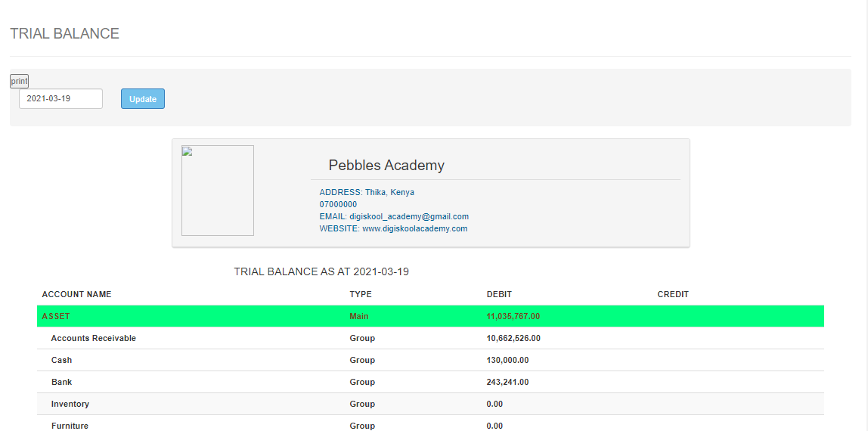Image resolution: width=868 pixels, height=431 pixels.
Task: Click the broken school logo image
Action: click(218, 191)
